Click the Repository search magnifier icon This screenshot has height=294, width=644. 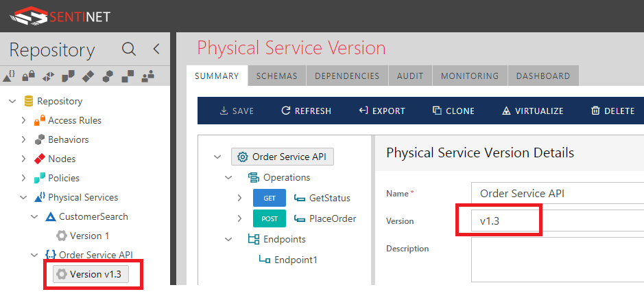[x=129, y=49]
